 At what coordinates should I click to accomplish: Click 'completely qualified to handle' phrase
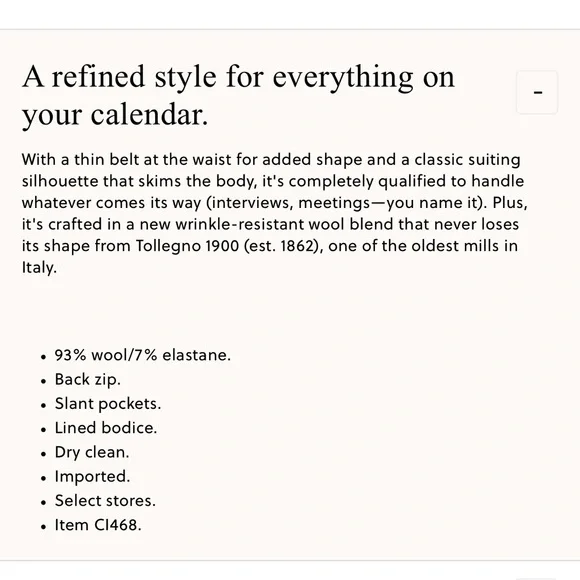click(x=406, y=181)
